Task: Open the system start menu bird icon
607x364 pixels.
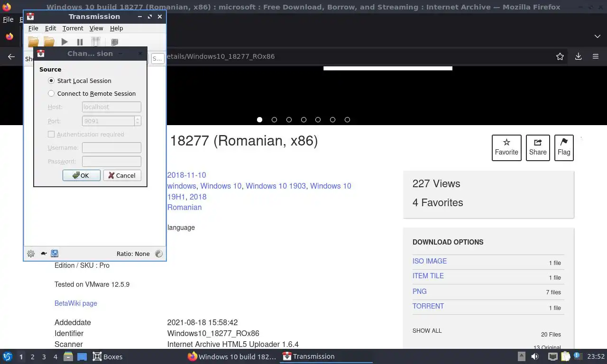Action: tap(8, 356)
